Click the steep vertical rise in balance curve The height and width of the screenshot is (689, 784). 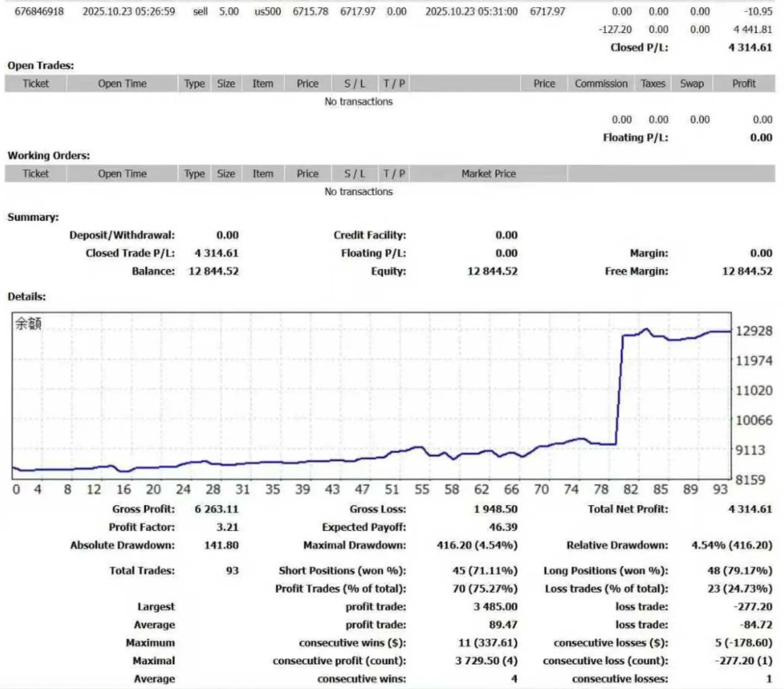click(x=619, y=390)
